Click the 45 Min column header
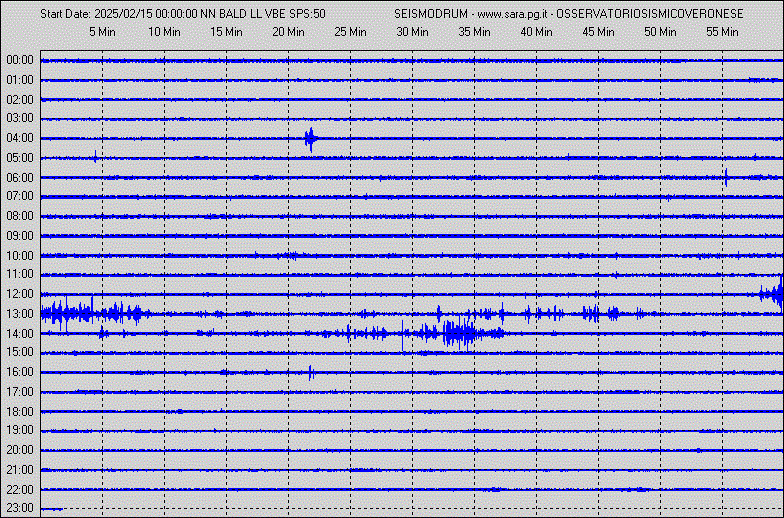This screenshot has width=784, height=518. [598, 32]
